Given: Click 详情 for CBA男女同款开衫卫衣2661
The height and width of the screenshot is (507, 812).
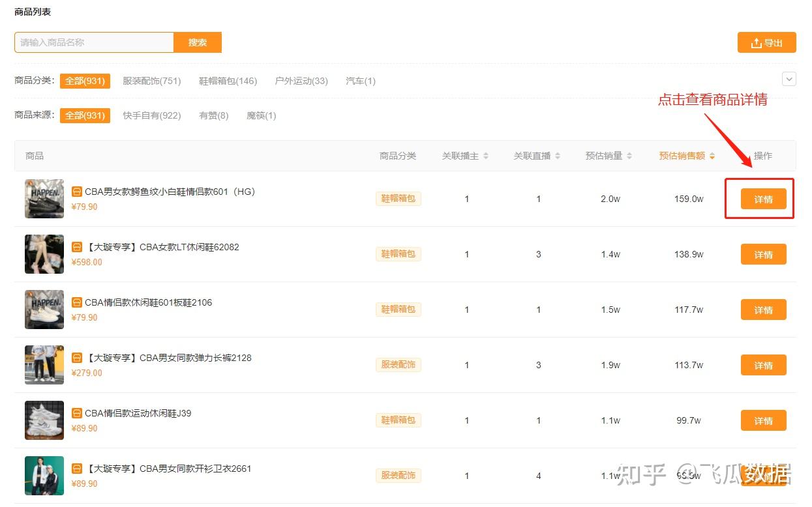Looking at the screenshot, I should pos(763,476).
